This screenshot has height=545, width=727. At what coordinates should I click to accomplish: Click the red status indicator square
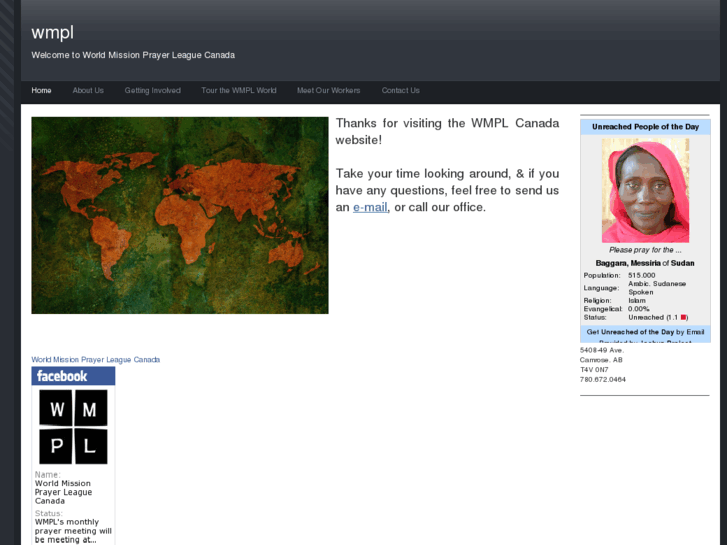tap(683, 317)
